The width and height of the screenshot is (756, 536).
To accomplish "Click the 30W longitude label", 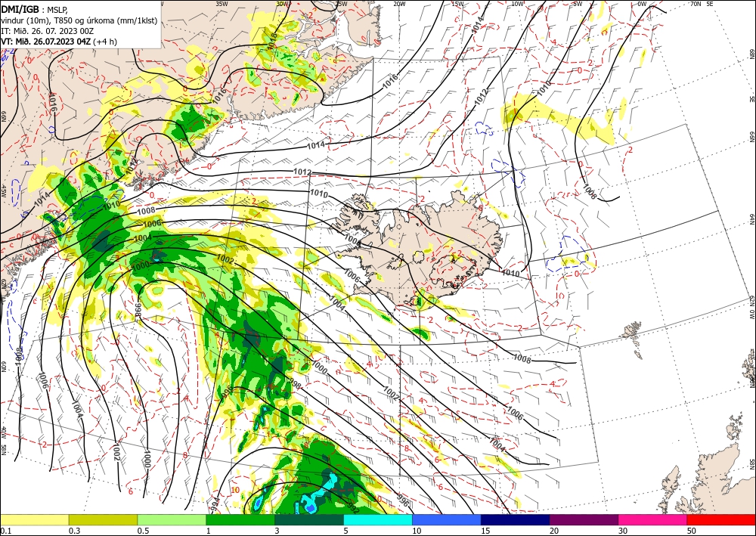I will (x=283, y=3).
